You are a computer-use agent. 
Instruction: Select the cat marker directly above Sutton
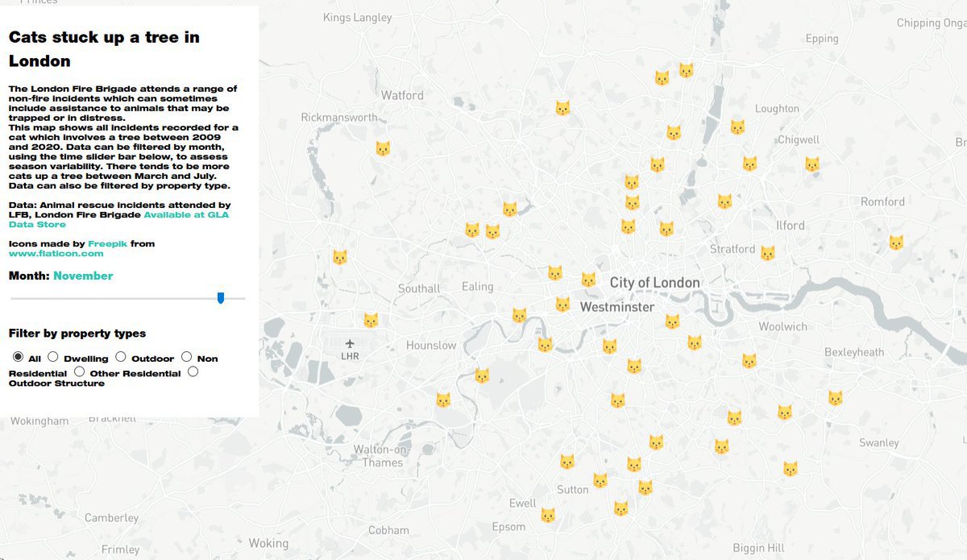[567, 462]
